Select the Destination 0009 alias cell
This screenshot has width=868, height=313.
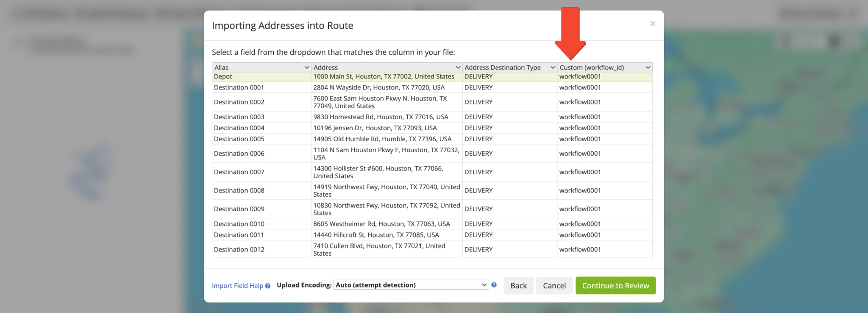(x=262, y=209)
